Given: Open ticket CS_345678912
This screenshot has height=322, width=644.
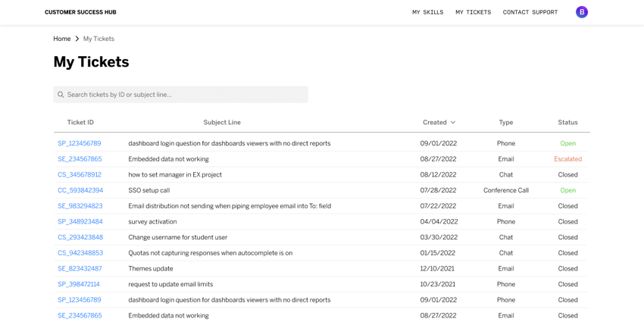Looking at the screenshot, I should coord(80,174).
